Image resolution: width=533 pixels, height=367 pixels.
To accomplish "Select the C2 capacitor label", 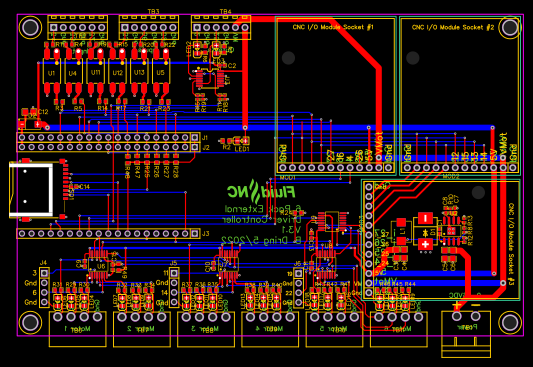I will point(232,66).
